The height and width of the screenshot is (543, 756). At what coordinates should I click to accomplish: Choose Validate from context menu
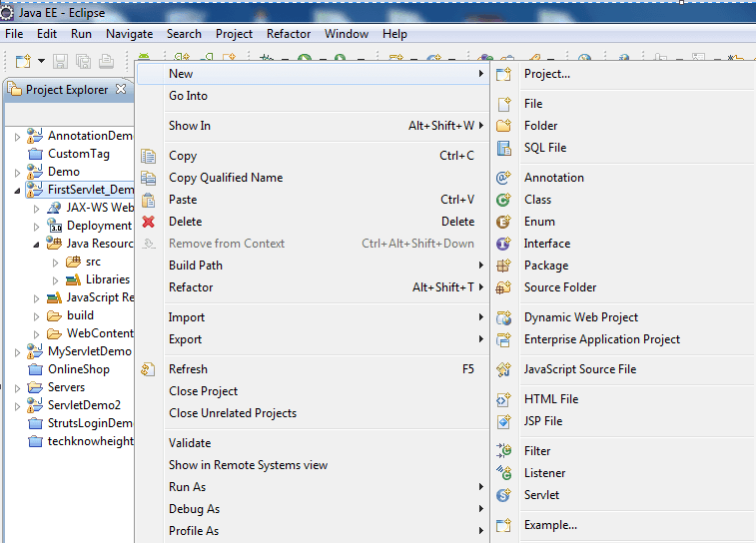tap(314, 443)
